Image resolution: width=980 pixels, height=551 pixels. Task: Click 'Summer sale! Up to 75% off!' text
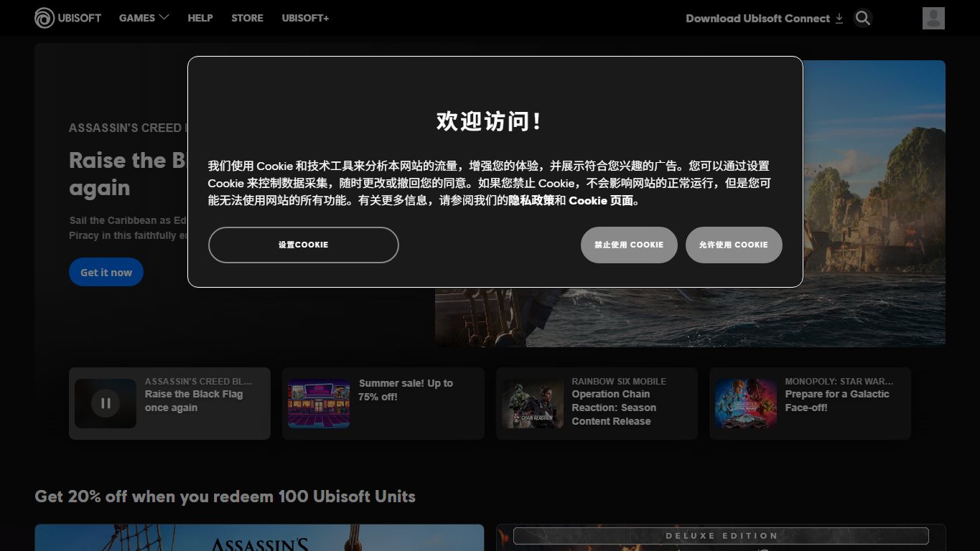406,390
